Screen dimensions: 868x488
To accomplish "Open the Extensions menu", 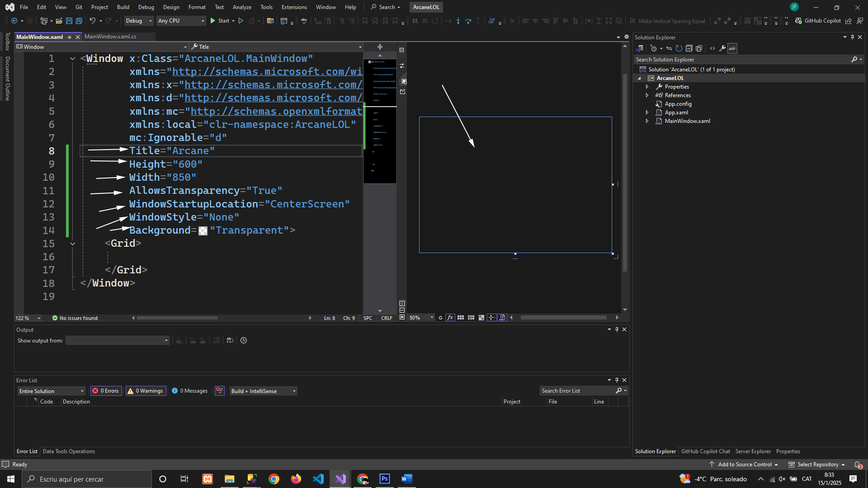I will tap(294, 7).
